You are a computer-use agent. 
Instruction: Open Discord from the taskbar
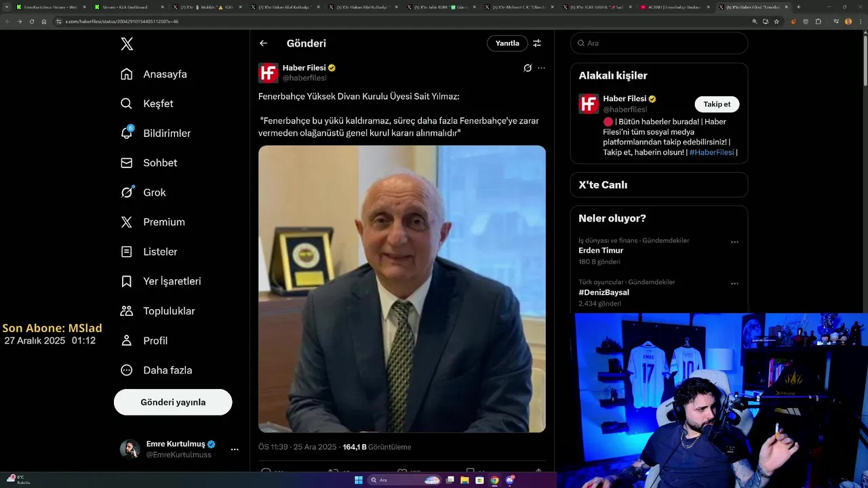tap(510, 480)
